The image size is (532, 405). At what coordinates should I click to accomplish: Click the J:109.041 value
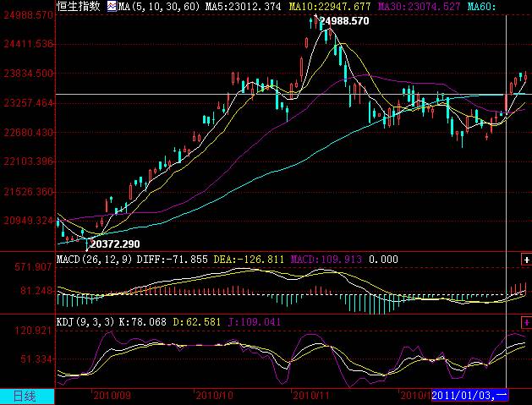[x=255, y=322]
